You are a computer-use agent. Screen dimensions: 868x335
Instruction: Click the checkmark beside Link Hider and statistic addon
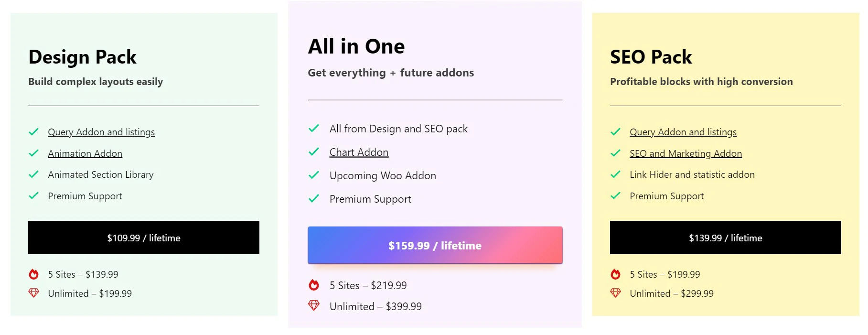[615, 174]
